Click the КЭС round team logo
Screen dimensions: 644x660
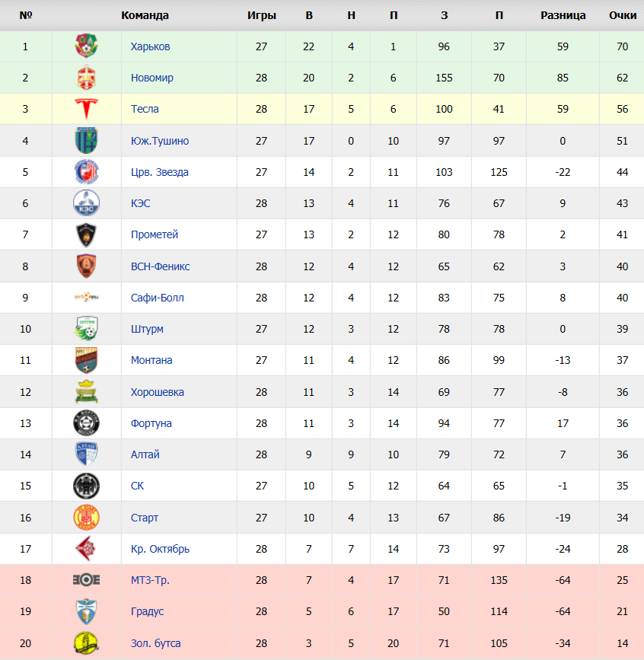click(x=86, y=203)
